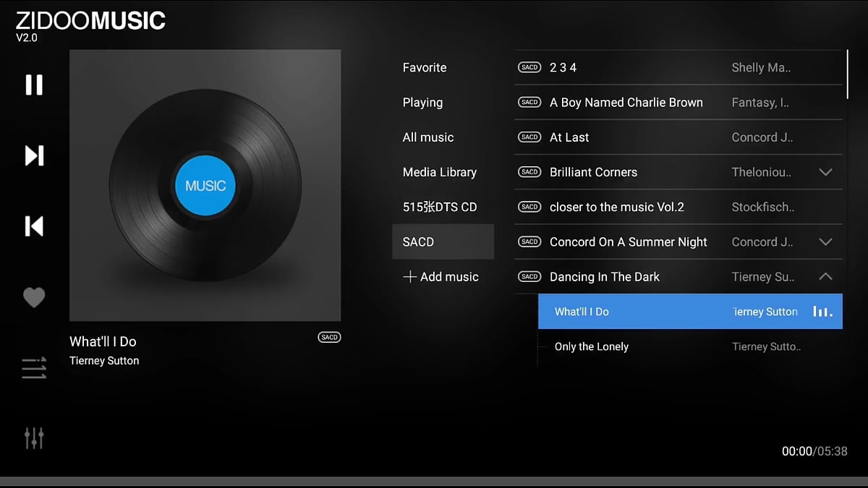Click the ZIDOO MUSIC logo

[89, 21]
